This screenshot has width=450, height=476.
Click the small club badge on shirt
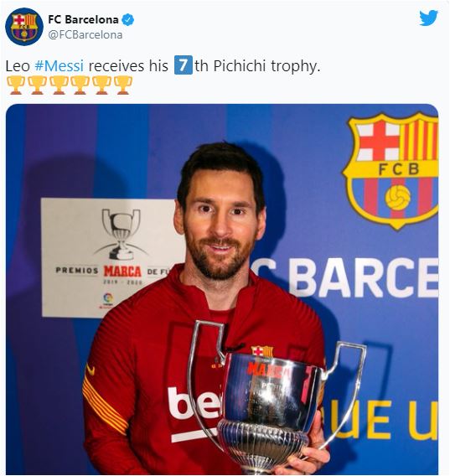pos(262,351)
